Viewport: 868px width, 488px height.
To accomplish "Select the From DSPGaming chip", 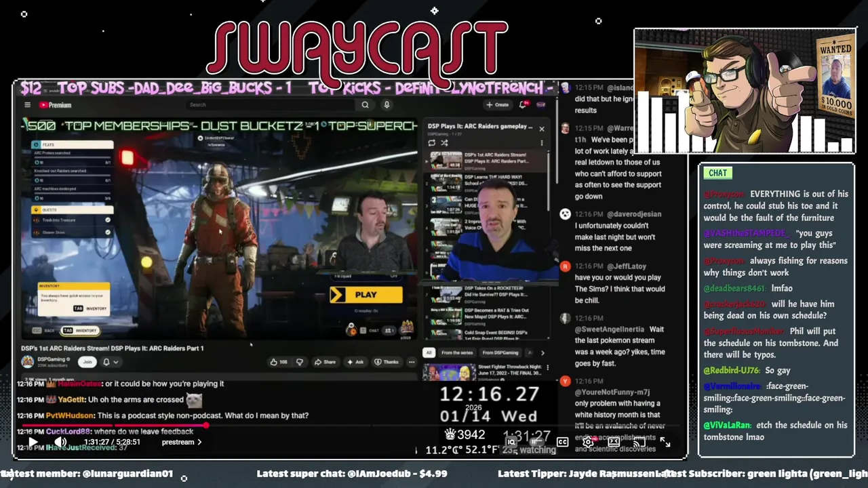I will click(500, 352).
